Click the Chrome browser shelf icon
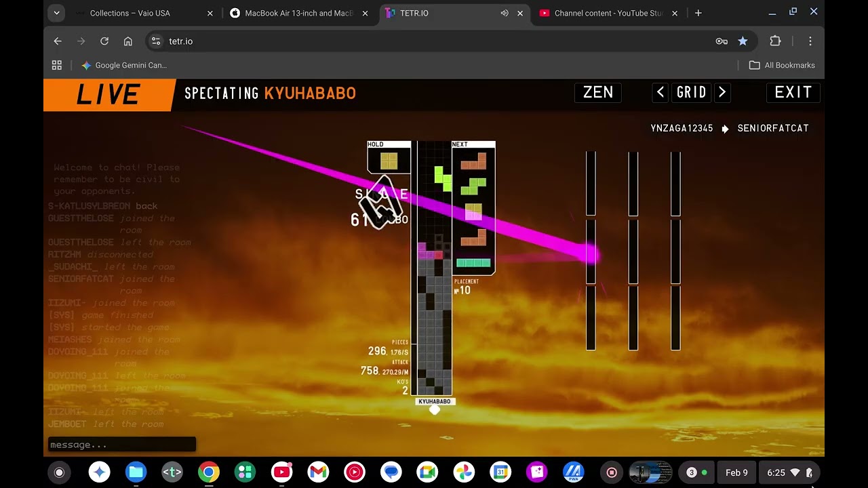 [x=209, y=472]
